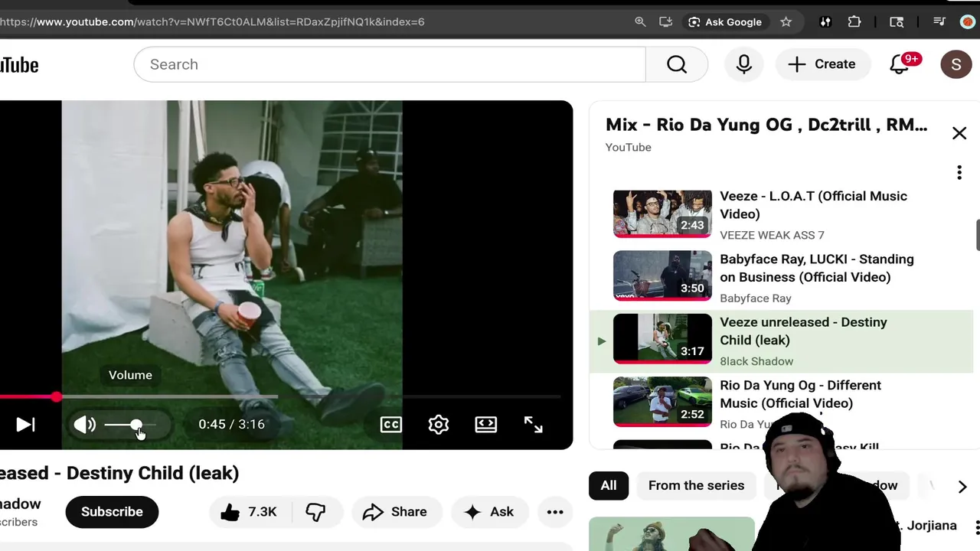Play Babyface Ray Standing on Business thumbnail

coord(662,276)
